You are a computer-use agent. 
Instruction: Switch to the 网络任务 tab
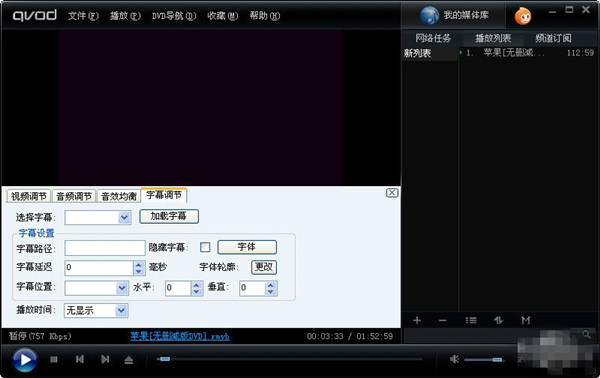tap(433, 38)
